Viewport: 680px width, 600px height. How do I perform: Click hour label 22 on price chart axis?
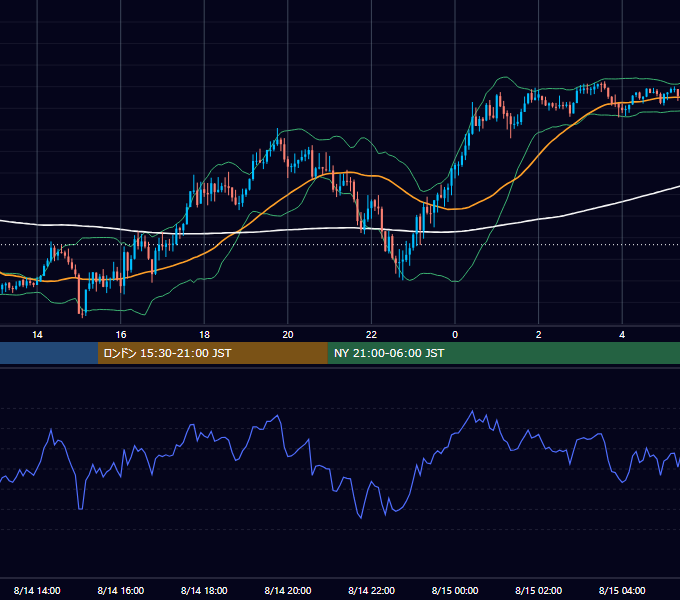pos(372,335)
